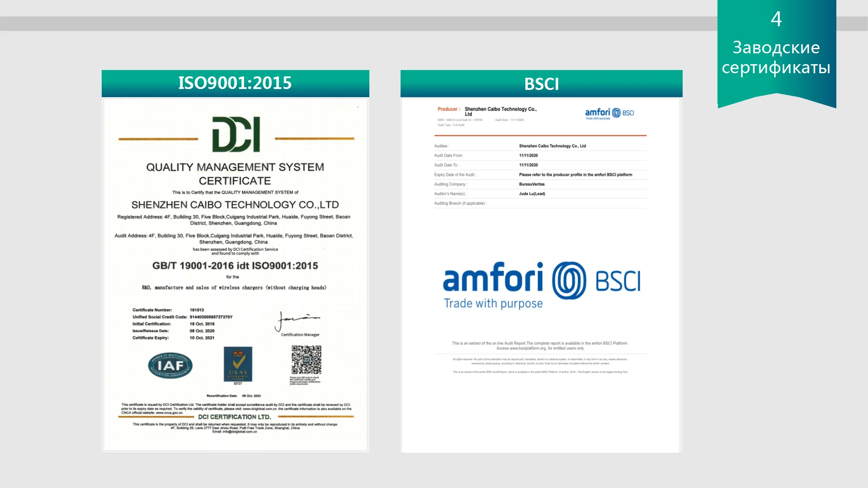868x488 pixels.
Task: Click the IAF accreditation badge
Action: [170, 365]
